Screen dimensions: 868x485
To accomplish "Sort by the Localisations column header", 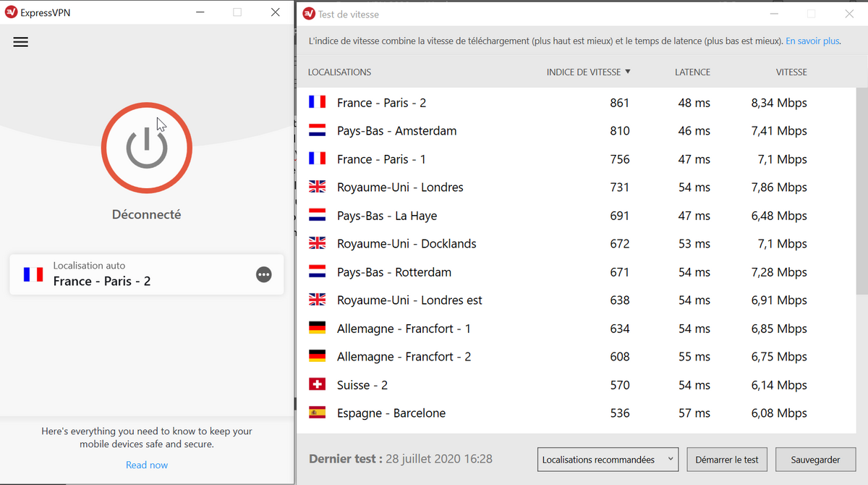I will click(x=339, y=72).
